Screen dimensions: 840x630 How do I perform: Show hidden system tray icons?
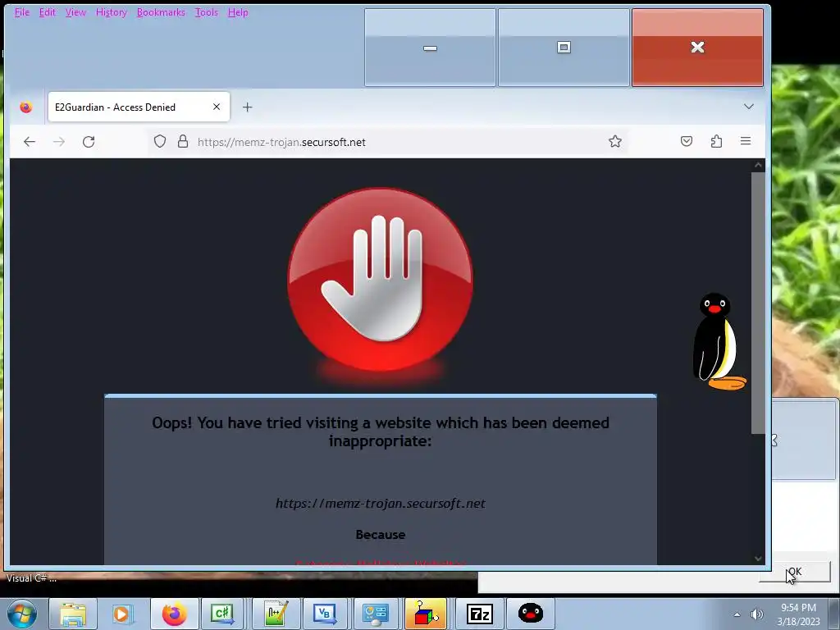pyautogui.click(x=737, y=614)
